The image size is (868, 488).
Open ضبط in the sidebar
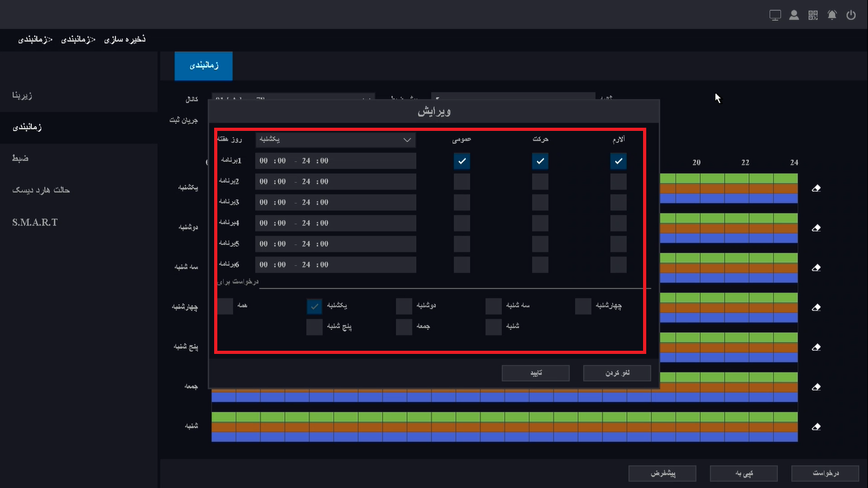pyautogui.click(x=79, y=158)
